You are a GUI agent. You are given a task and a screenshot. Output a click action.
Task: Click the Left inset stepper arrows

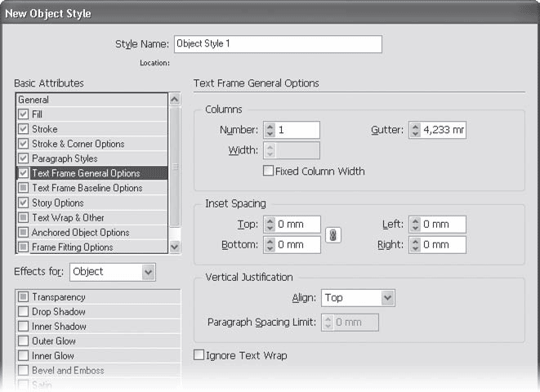415,225
